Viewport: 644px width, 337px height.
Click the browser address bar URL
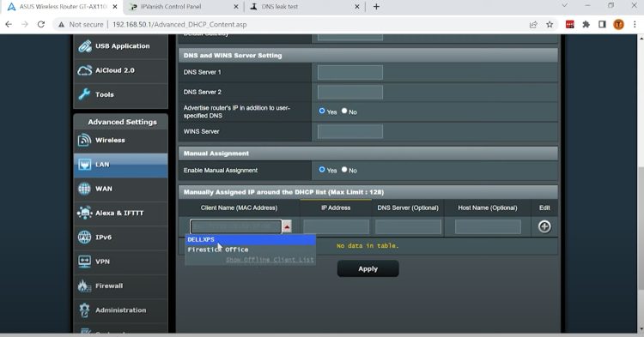coord(179,25)
